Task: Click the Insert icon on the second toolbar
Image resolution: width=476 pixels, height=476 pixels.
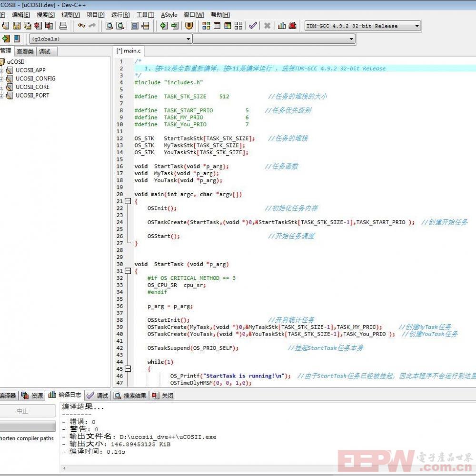Action: (6, 39)
